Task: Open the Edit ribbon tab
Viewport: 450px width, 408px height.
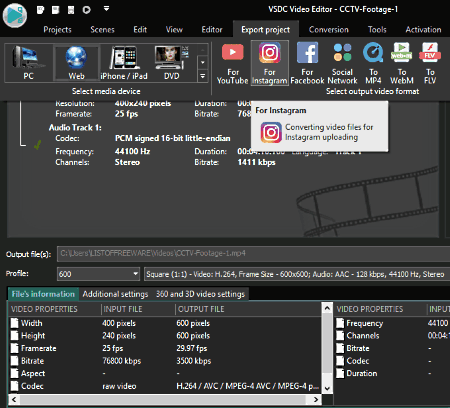Action: [x=140, y=30]
